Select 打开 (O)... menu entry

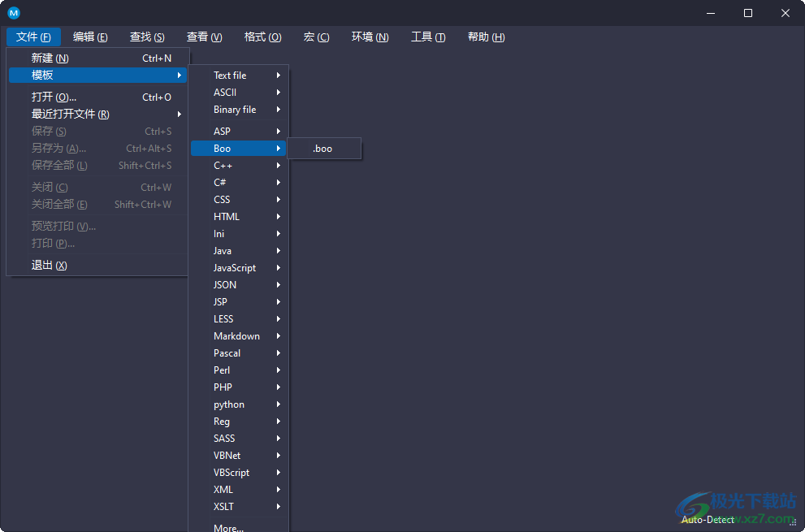(98, 97)
